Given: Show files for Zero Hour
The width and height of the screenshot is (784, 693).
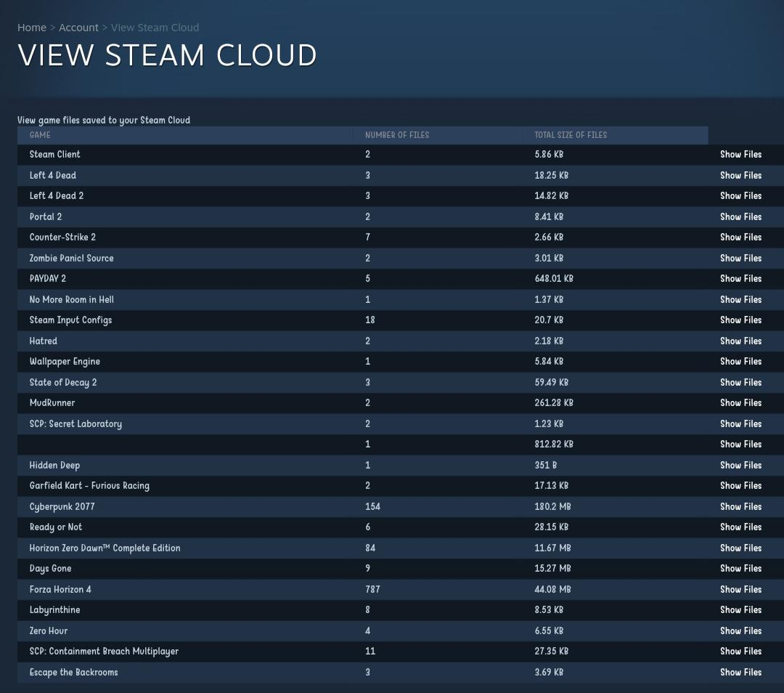Looking at the screenshot, I should point(740,631).
